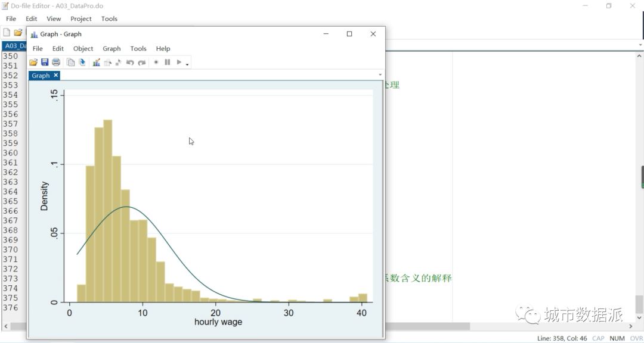Open the Graph window File menu
This screenshot has height=343, width=644.
tap(38, 48)
